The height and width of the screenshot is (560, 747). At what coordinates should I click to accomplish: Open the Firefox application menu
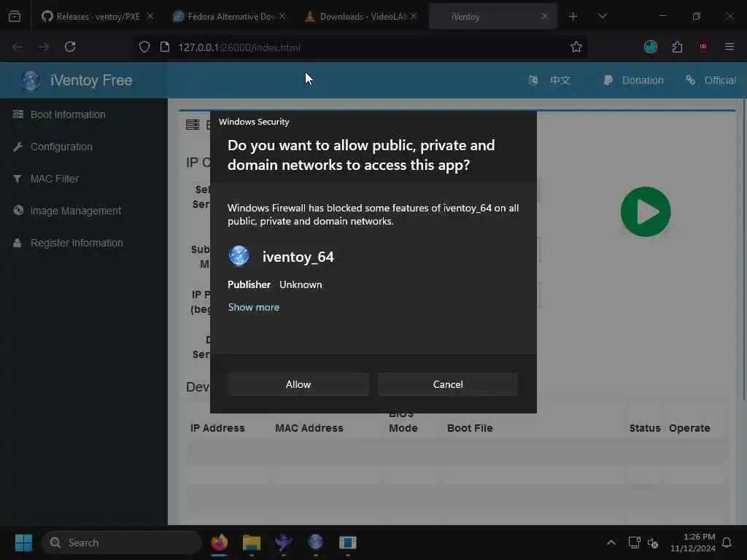coord(729,47)
